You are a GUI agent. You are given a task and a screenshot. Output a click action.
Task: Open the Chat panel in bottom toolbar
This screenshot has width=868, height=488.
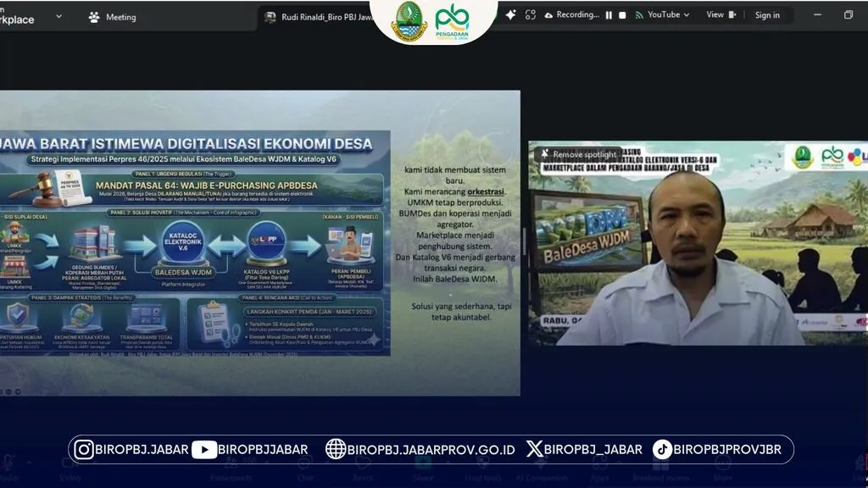[305, 477]
